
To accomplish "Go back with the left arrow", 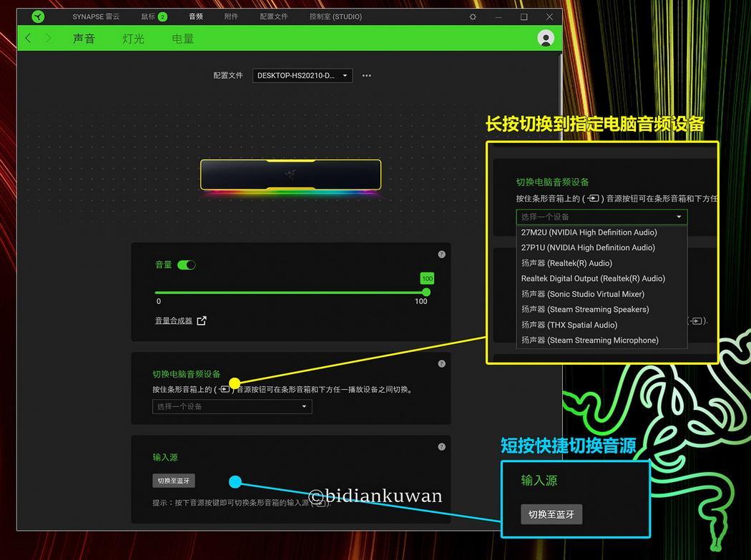I will [28, 39].
